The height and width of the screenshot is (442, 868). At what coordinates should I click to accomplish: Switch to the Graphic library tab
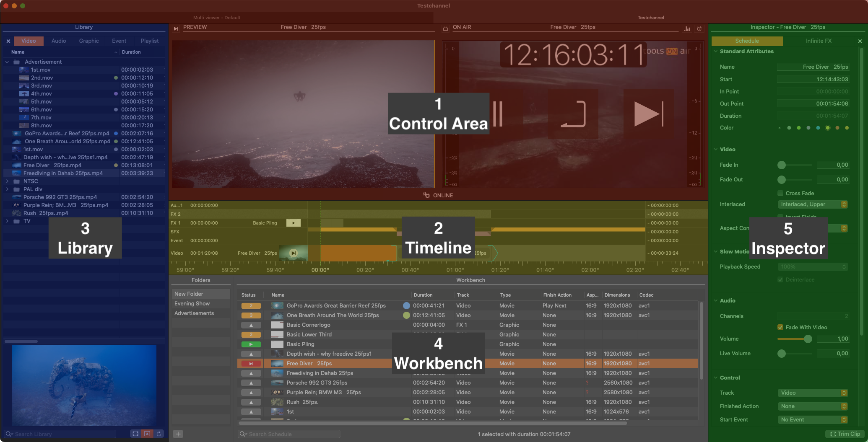(89, 41)
